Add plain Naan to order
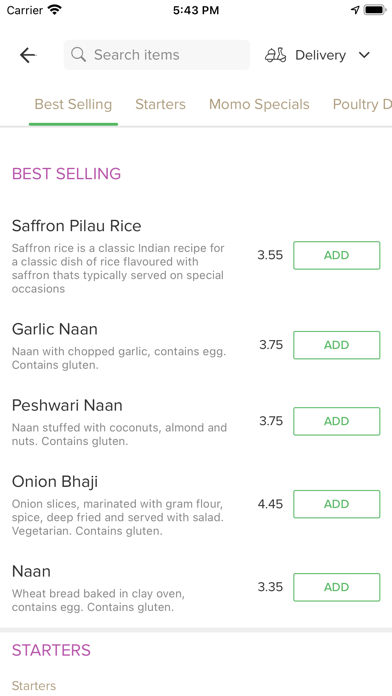 click(x=337, y=587)
